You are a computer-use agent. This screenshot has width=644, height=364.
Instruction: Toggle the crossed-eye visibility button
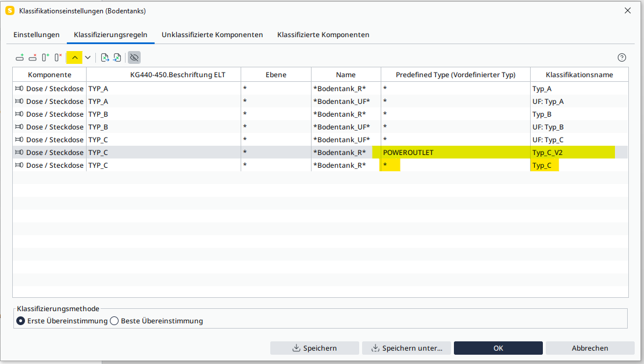point(134,57)
